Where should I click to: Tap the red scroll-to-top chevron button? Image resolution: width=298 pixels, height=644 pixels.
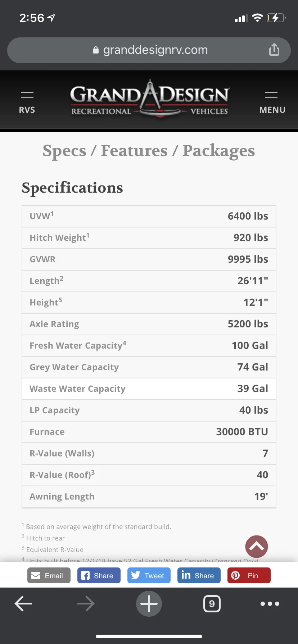pos(257,547)
